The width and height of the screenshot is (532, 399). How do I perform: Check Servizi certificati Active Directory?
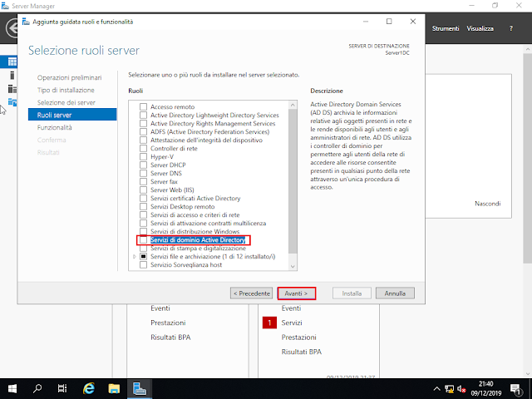point(143,199)
